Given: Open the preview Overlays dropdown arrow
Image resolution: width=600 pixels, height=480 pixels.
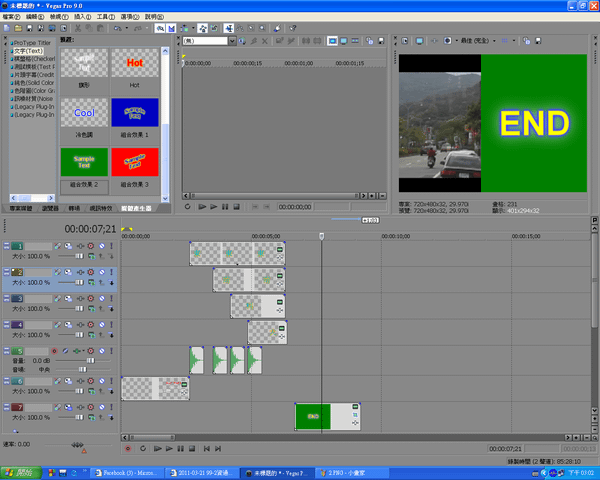Looking at the screenshot, I should 514,41.
